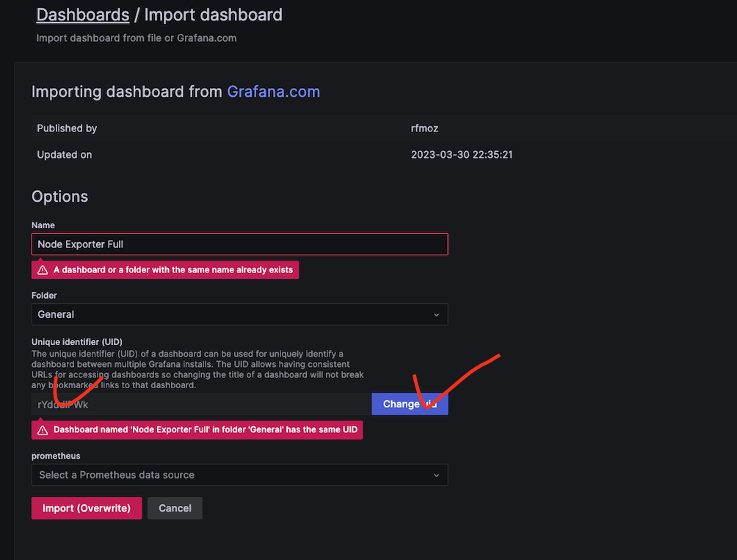Image resolution: width=737 pixels, height=560 pixels.
Task: Expand Folder list via its chevron arrow
Action: pyautogui.click(x=436, y=315)
